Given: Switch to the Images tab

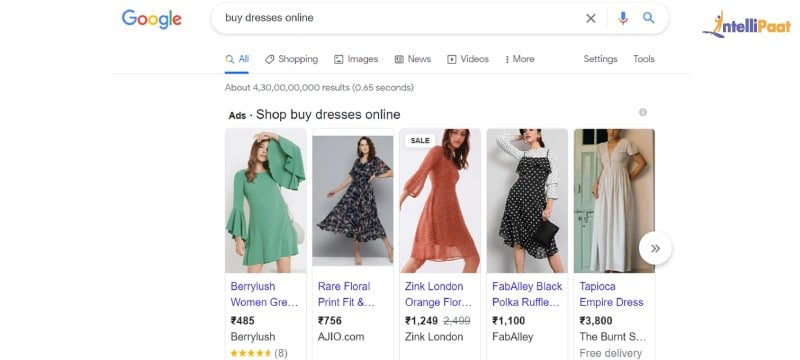Looking at the screenshot, I should point(356,59).
